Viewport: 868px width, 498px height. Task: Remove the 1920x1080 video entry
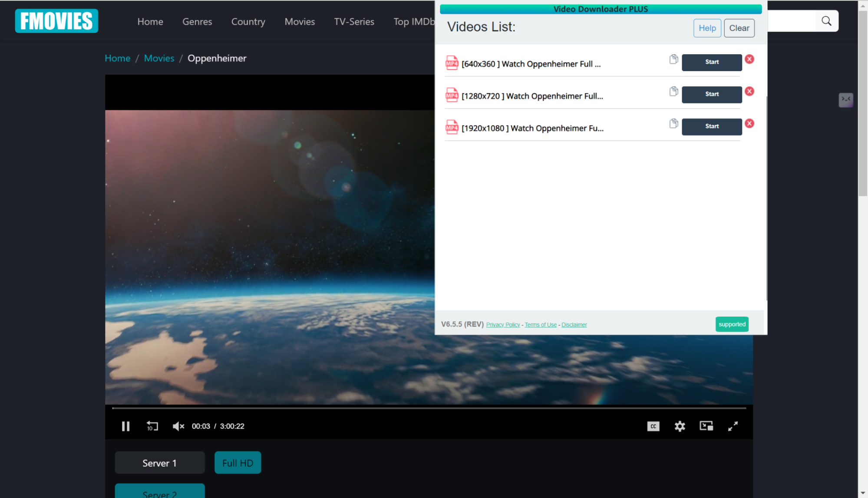point(749,123)
